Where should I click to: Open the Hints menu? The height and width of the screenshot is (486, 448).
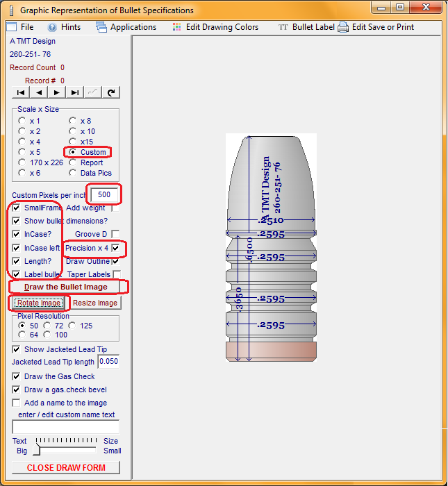coord(71,27)
